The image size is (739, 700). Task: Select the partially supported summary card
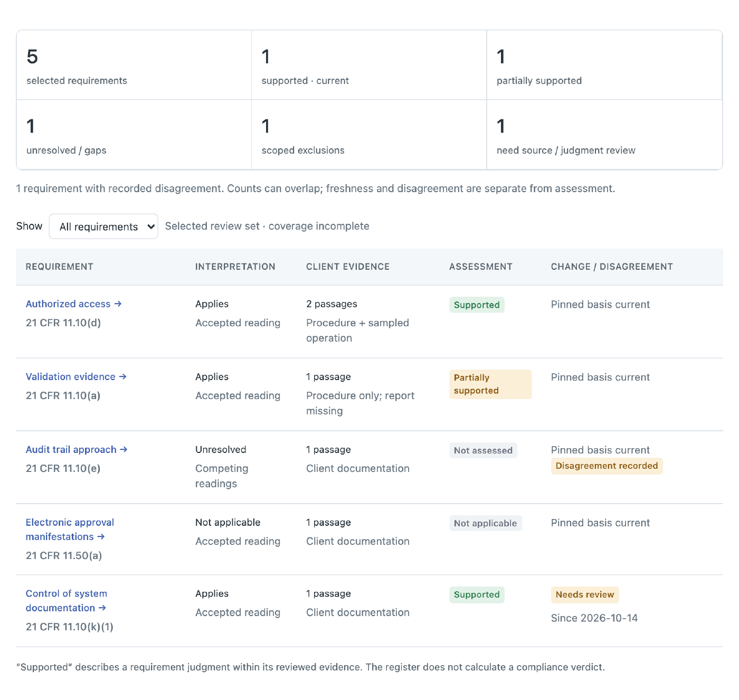point(604,65)
